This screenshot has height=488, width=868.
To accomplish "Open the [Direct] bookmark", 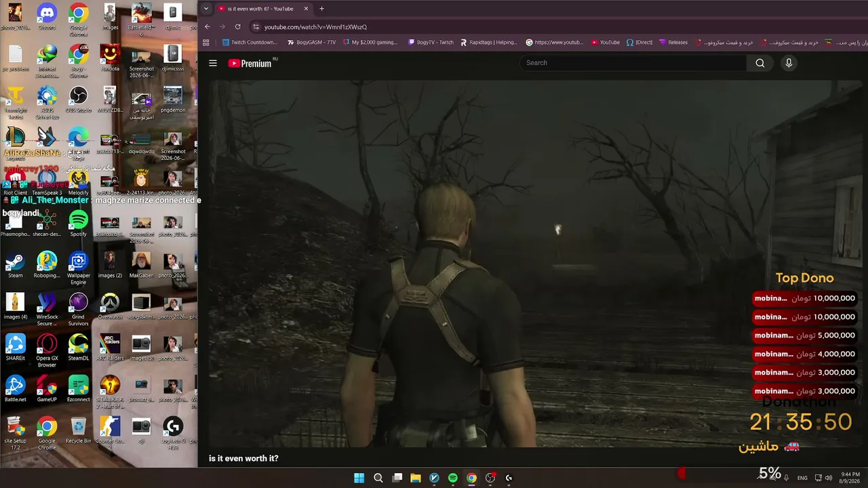I will (x=639, y=42).
